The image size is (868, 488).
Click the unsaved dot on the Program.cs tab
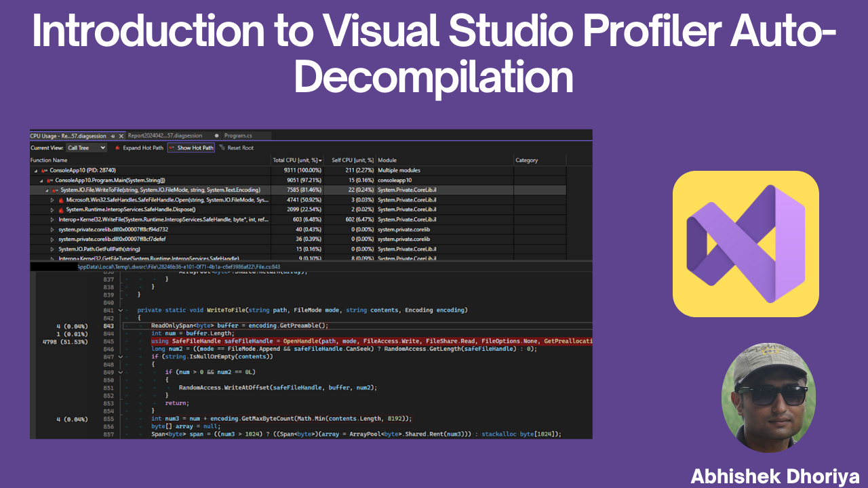[x=217, y=136]
